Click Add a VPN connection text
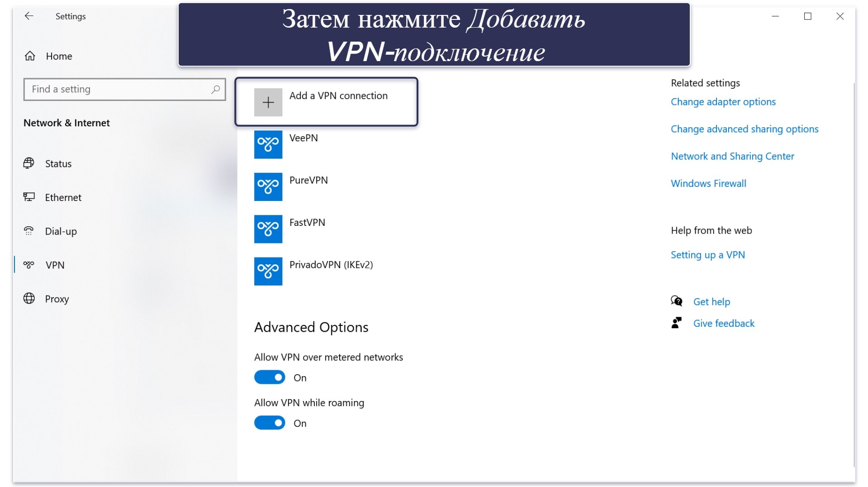868x487 pixels. [x=338, y=95]
